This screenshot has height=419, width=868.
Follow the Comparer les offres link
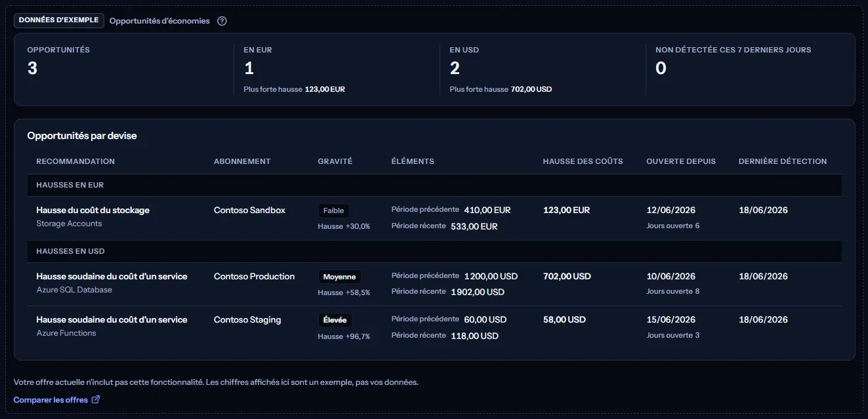(x=57, y=399)
